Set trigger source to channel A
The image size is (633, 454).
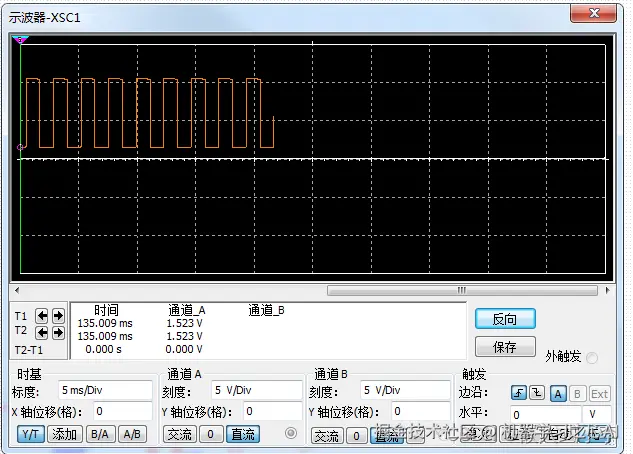click(x=558, y=394)
